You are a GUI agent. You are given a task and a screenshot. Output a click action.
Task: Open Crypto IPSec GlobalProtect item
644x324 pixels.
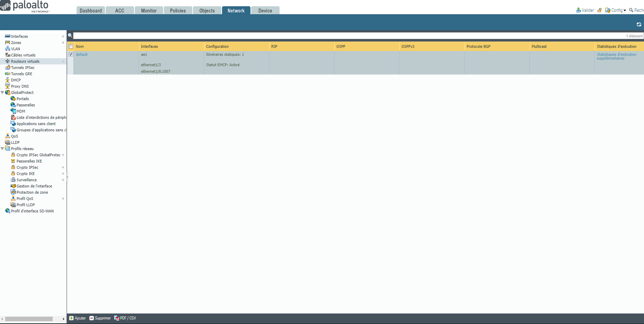[x=38, y=155]
